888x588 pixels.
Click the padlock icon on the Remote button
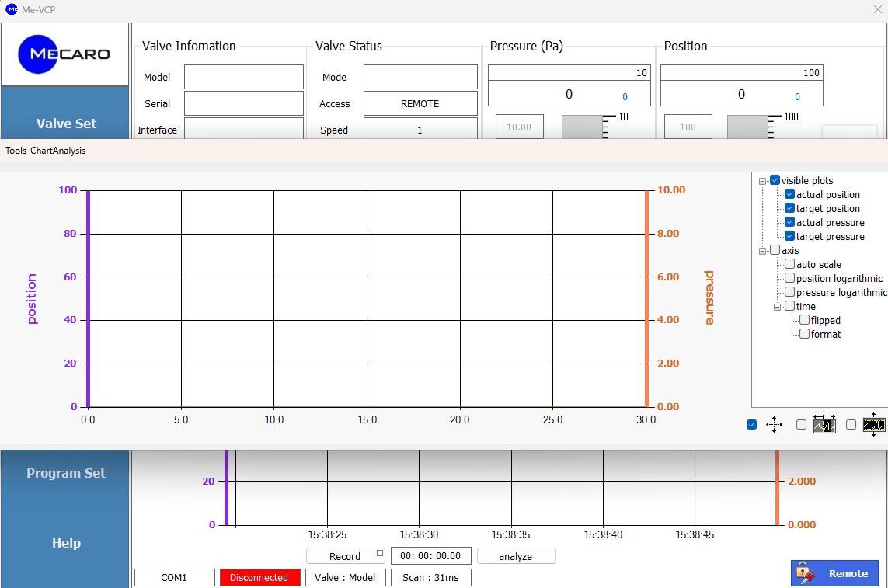pos(803,572)
